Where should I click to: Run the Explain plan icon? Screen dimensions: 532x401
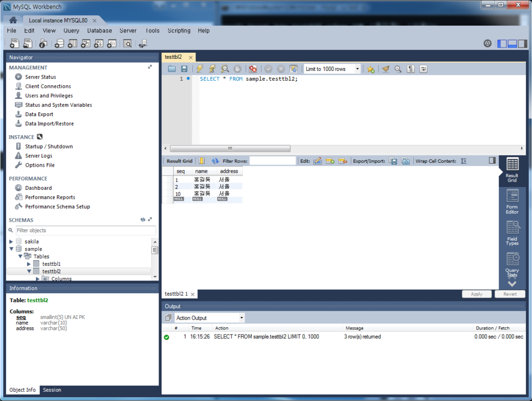coord(225,69)
